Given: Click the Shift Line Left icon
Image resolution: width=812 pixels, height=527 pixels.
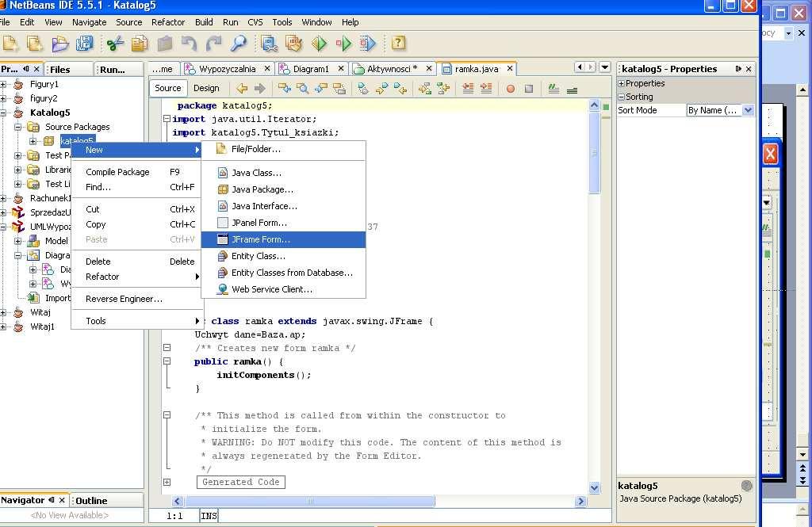Looking at the screenshot, I should click(x=468, y=89).
